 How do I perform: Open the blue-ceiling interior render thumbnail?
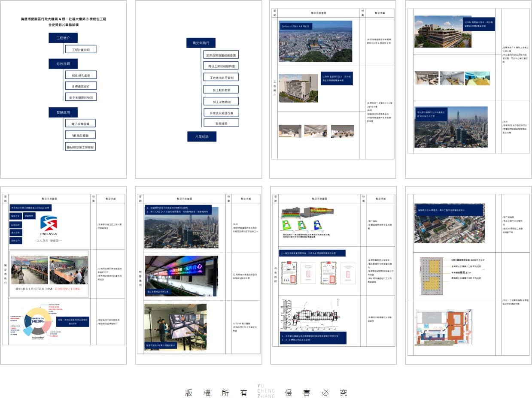coord(477,79)
